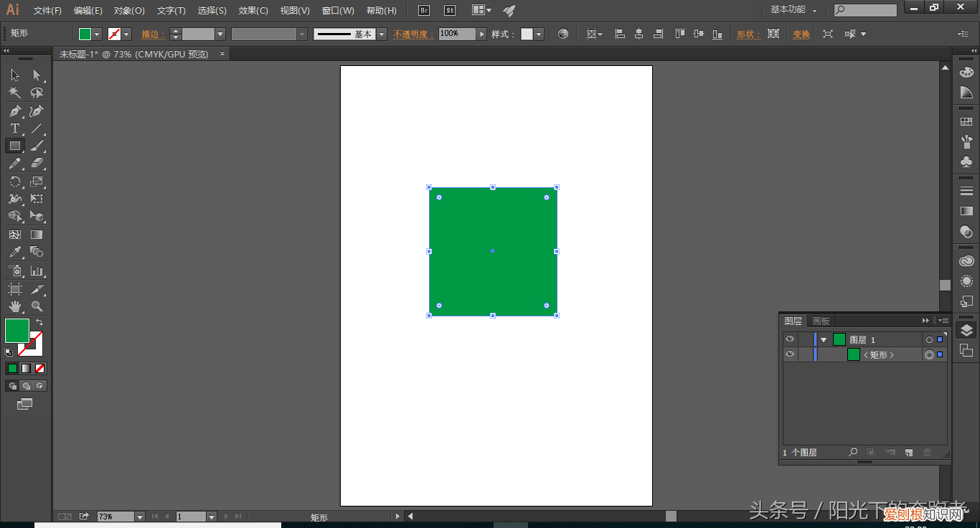Click the Direct Selection arrow tool
The height and width of the screenshot is (528, 980).
[x=37, y=75]
